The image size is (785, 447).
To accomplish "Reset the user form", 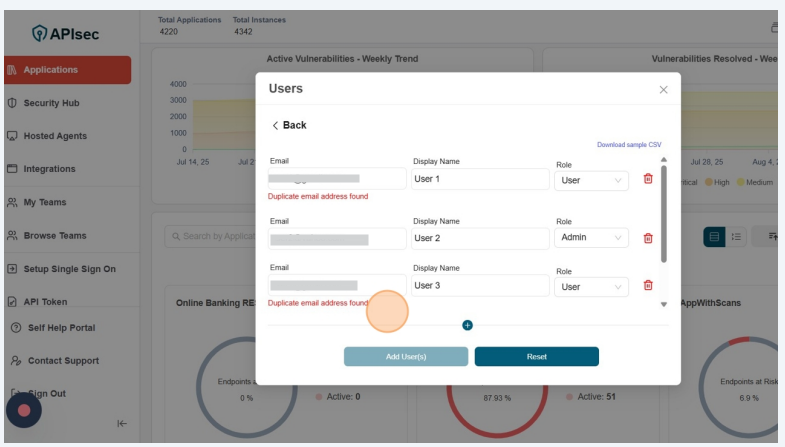I will click(x=536, y=356).
